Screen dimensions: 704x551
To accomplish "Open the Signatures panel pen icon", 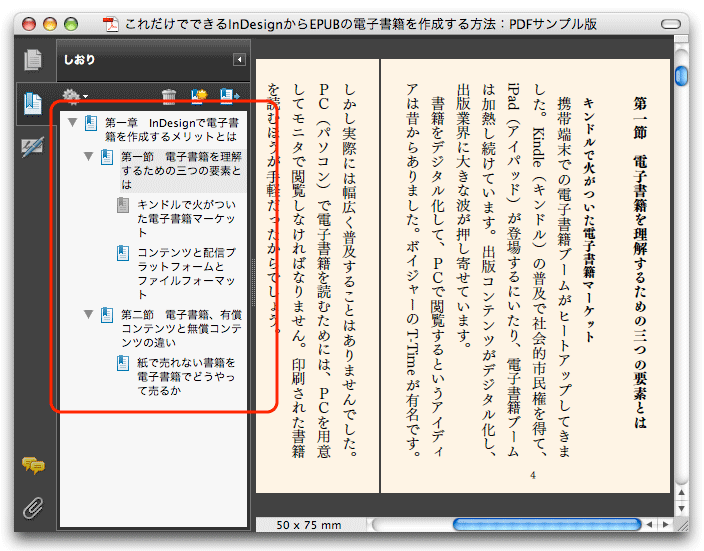I will (33, 146).
